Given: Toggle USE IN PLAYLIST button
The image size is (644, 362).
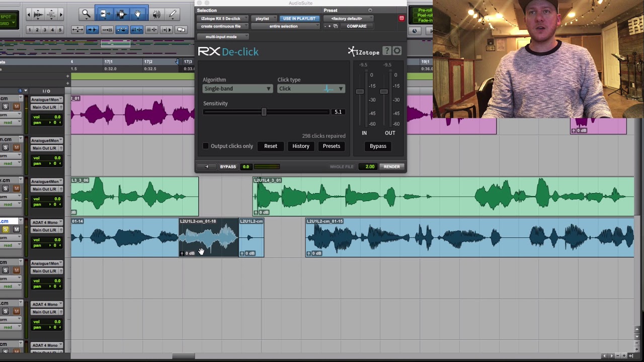Looking at the screenshot, I should coord(299,19).
